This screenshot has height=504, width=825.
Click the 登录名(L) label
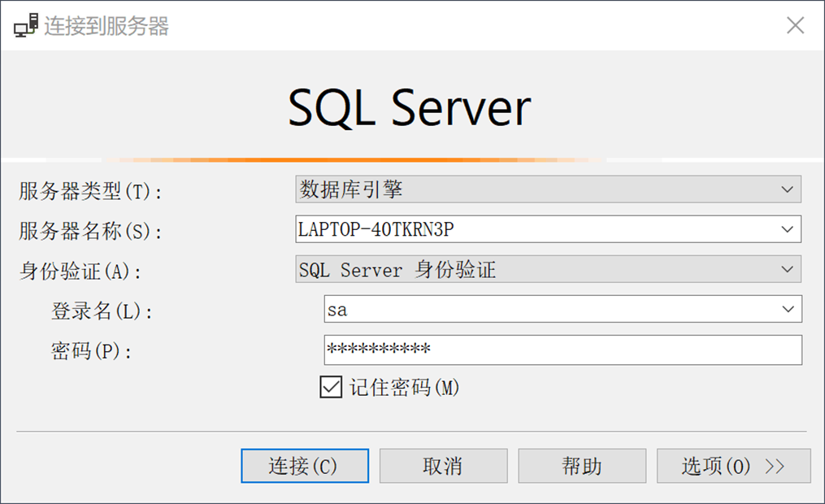pos(102,311)
